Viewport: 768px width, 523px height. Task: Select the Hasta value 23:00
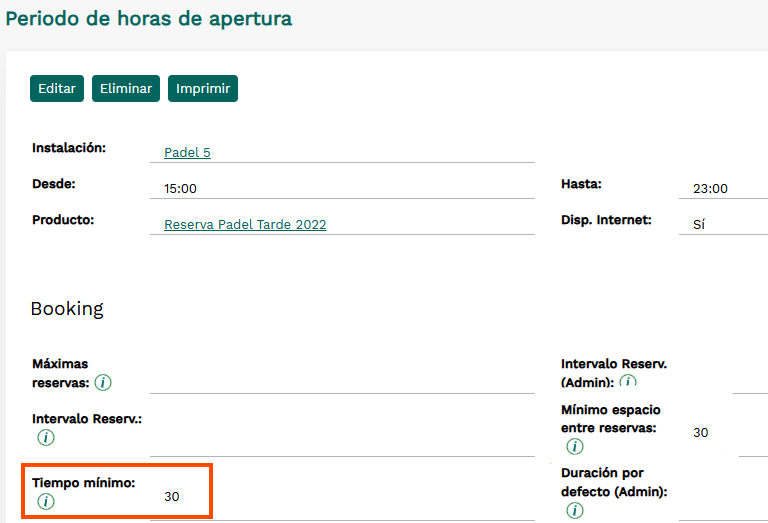pos(710,189)
